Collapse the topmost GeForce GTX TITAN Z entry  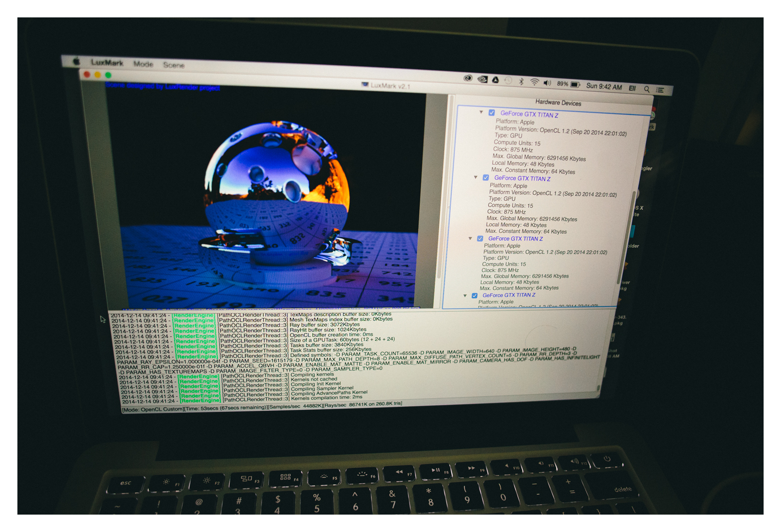(x=481, y=112)
